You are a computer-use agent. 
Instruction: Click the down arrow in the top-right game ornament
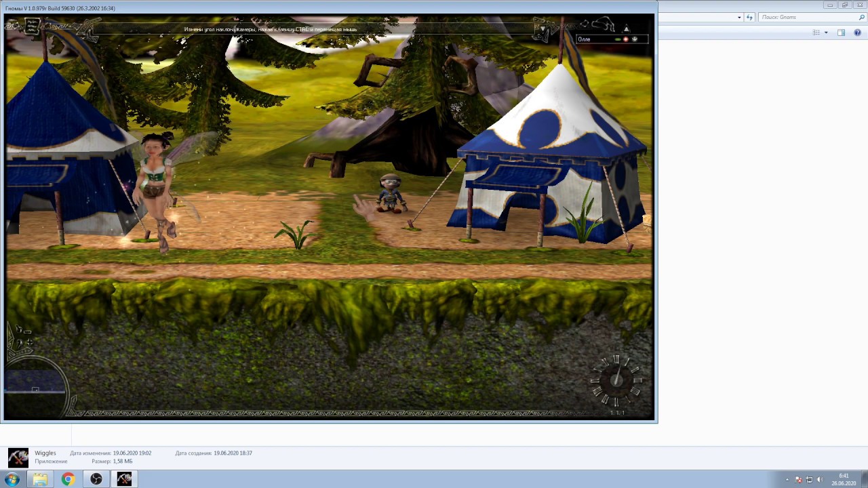(542, 29)
